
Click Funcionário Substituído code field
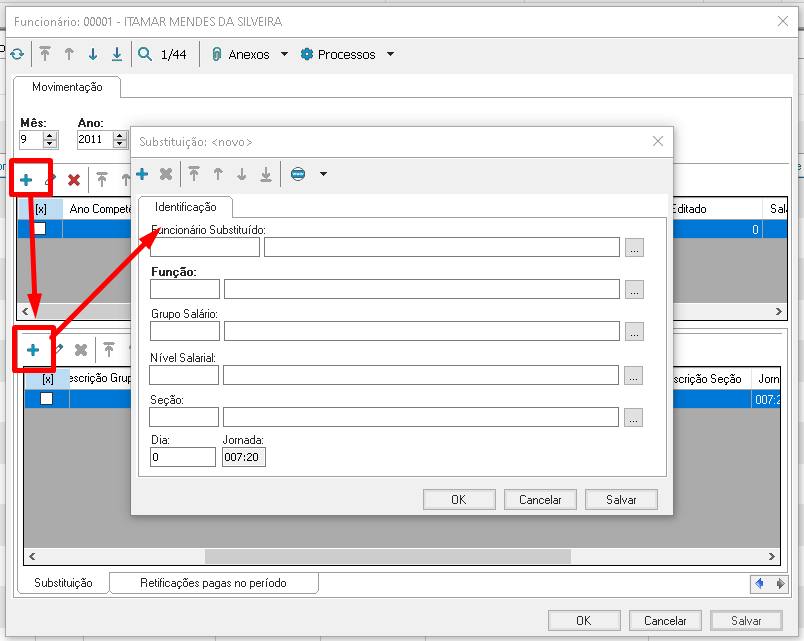point(205,247)
